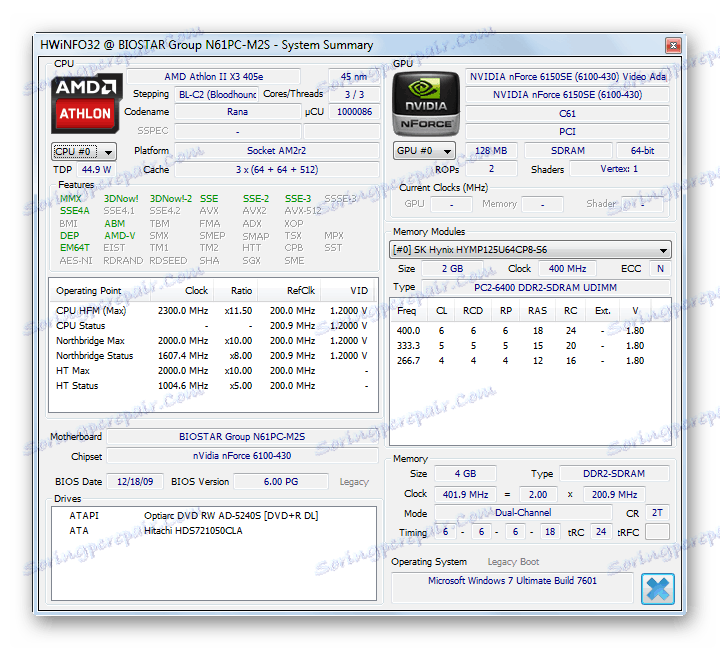Viewport: 720px width, 649px height.
Task: Click the Vertex: 1 shaders value
Action: [x=619, y=169]
